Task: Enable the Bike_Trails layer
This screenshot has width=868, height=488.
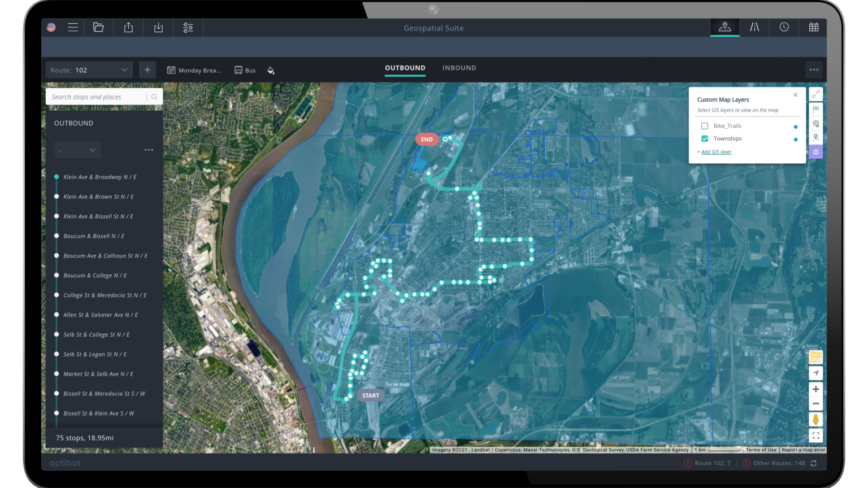Action: tap(704, 125)
